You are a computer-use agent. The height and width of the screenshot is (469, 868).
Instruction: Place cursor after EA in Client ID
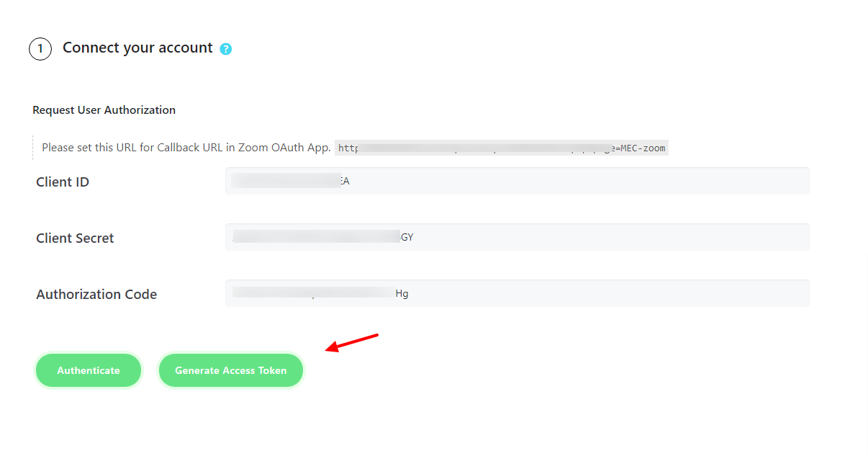coord(351,182)
